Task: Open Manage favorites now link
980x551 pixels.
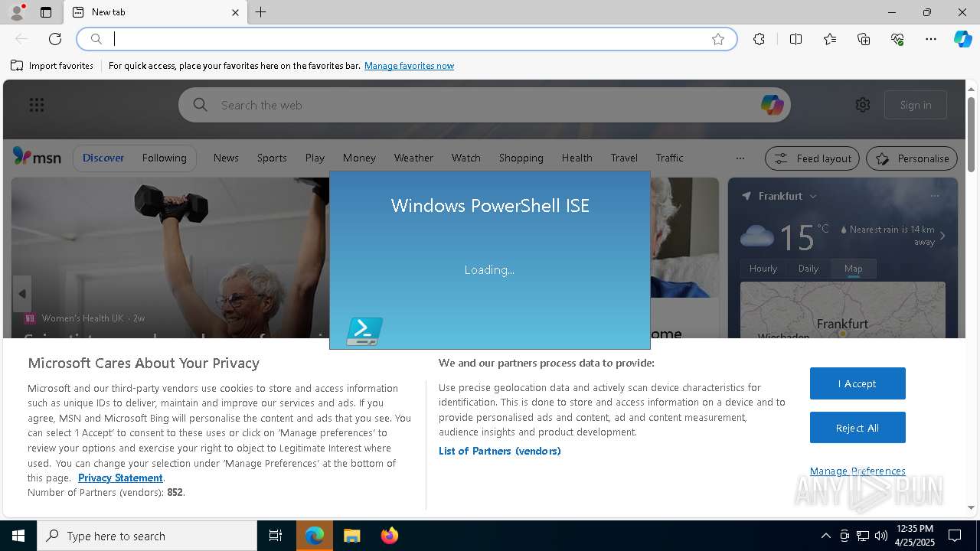Action: click(409, 66)
